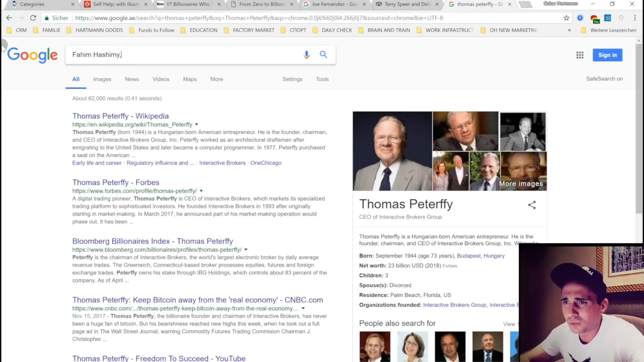Open the Freedom To Succeed YouTube result
Screen dimensions: 644x362
click(x=159, y=358)
